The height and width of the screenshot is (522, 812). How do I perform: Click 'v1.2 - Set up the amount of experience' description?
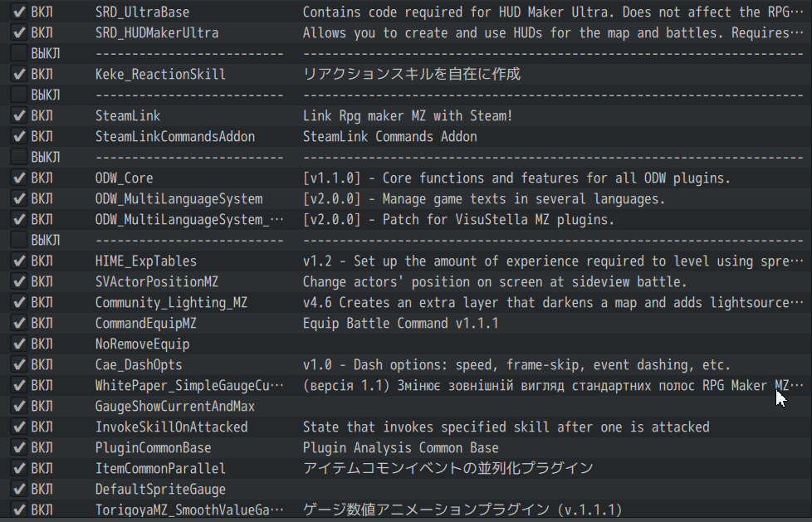click(x=553, y=261)
